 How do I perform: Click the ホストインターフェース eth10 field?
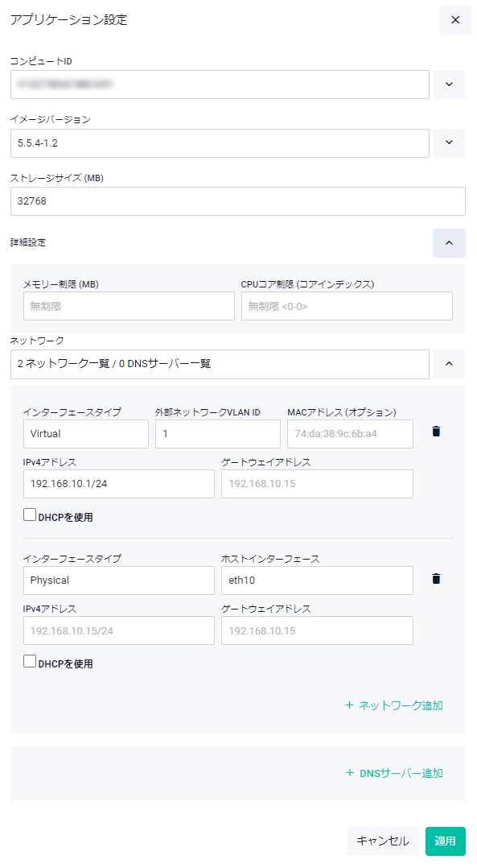pos(317,581)
